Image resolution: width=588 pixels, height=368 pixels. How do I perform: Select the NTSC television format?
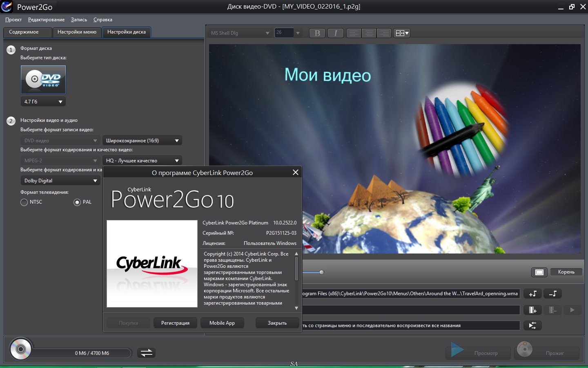pyautogui.click(x=24, y=202)
